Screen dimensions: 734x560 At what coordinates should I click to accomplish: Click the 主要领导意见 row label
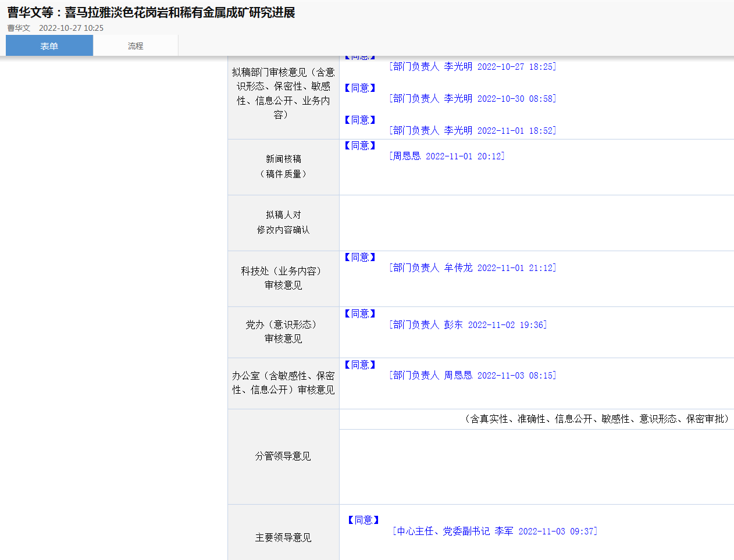coord(283,538)
